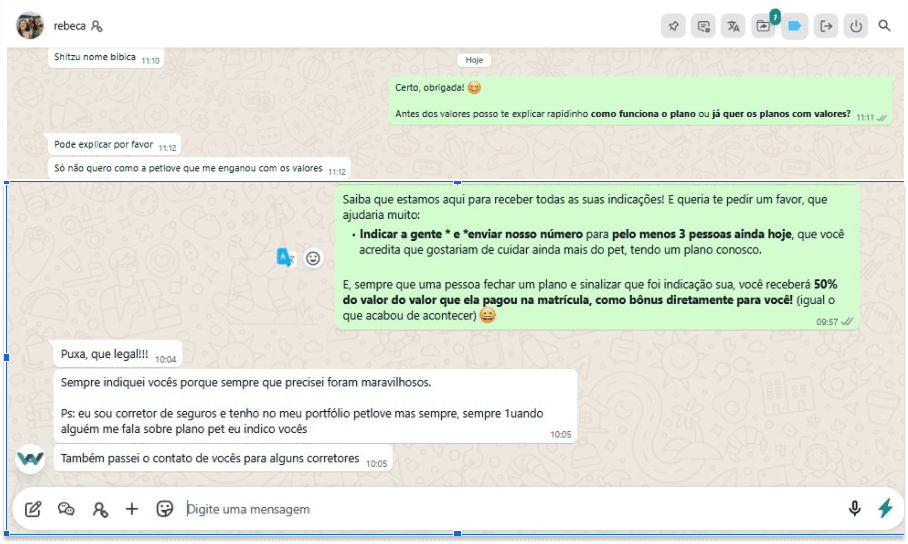Image resolution: width=908 pixels, height=544 pixels.
Task: Click the contact tag icon in composer
Action: click(100, 509)
